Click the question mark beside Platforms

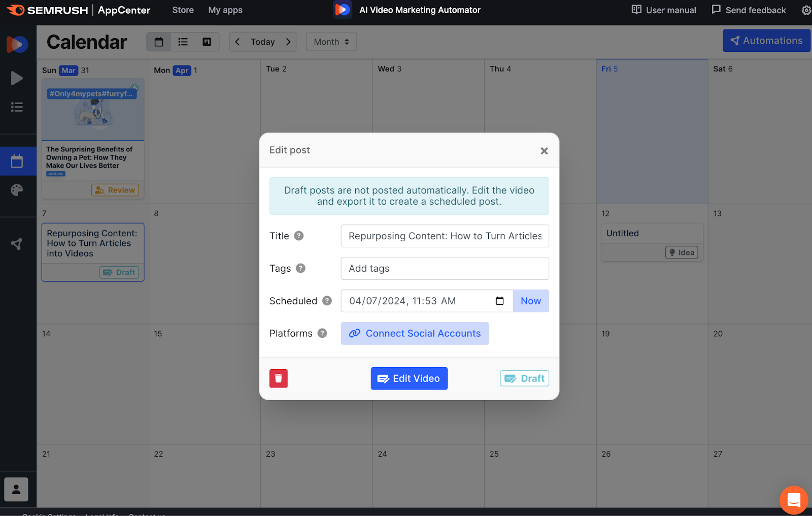pyautogui.click(x=322, y=333)
